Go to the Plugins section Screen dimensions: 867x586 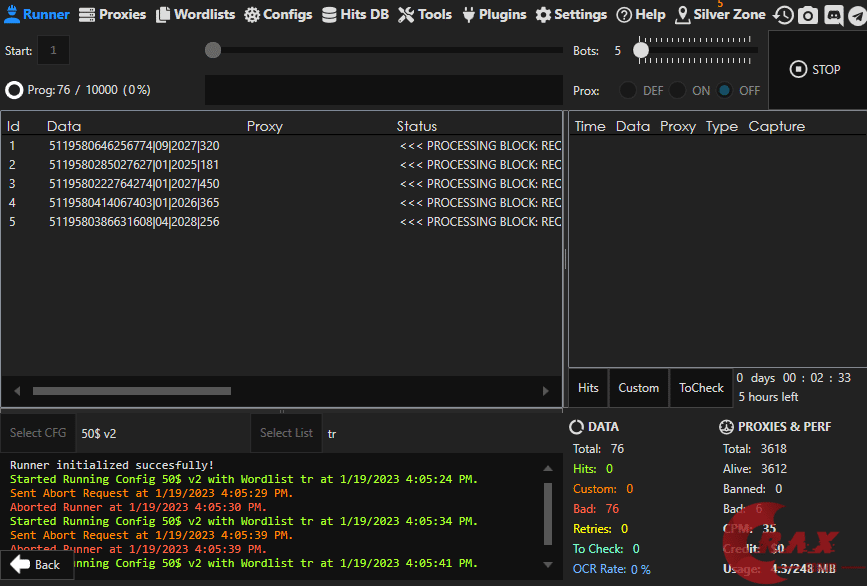(493, 15)
